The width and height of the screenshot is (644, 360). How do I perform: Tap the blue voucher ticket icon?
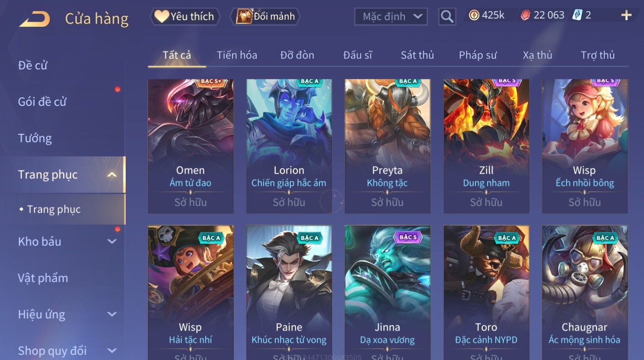pyautogui.click(x=577, y=15)
